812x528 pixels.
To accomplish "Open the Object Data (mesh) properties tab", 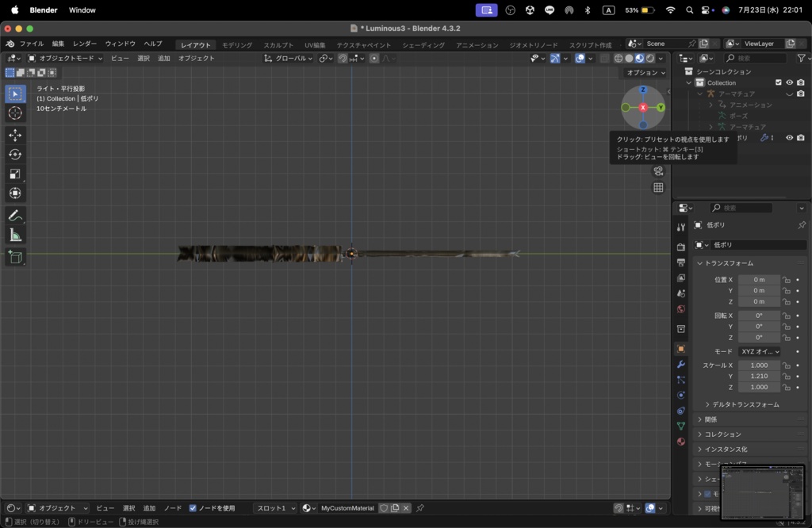I will (x=681, y=426).
